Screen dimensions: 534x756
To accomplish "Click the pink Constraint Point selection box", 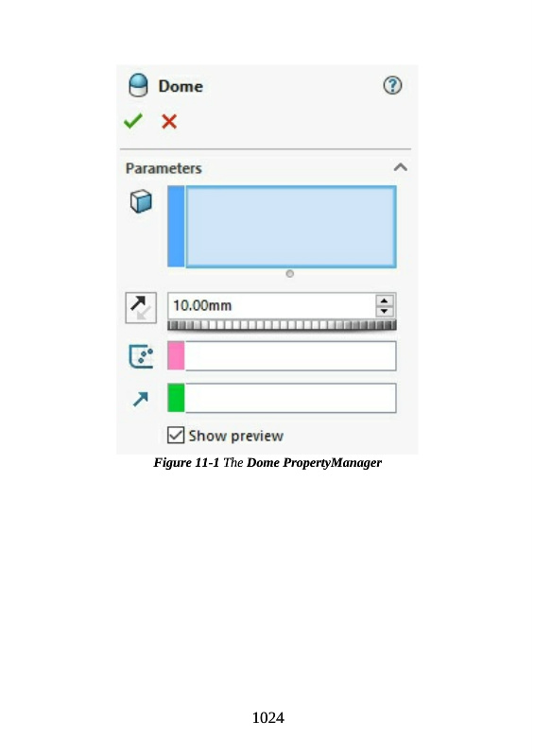I will coord(282,356).
